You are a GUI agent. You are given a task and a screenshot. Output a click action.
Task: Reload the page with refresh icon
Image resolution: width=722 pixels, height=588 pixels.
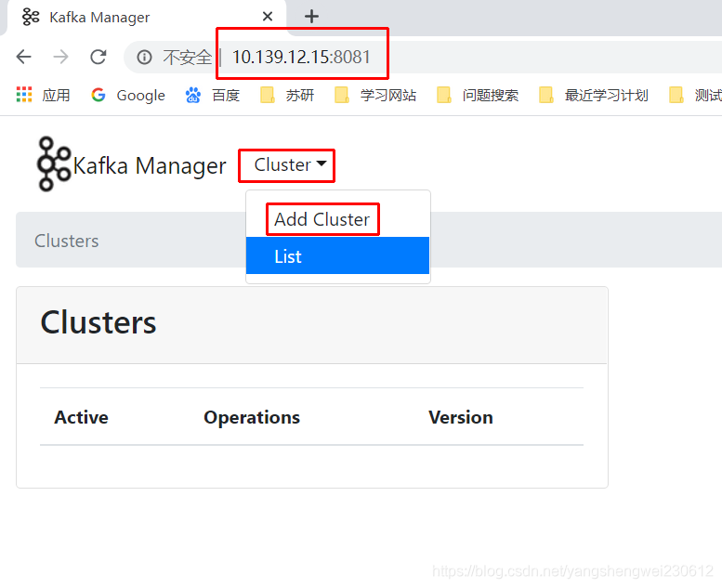pos(98,57)
